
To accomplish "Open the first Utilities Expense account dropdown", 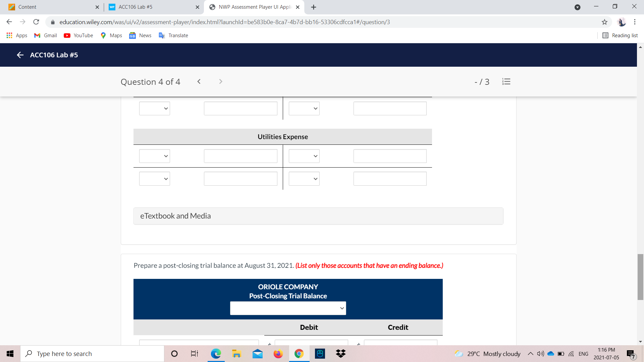I will 154,156.
